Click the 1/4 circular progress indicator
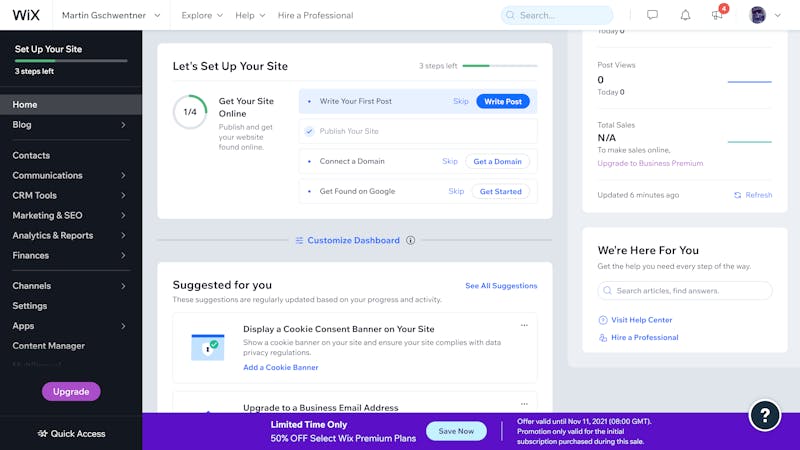 pos(190,112)
